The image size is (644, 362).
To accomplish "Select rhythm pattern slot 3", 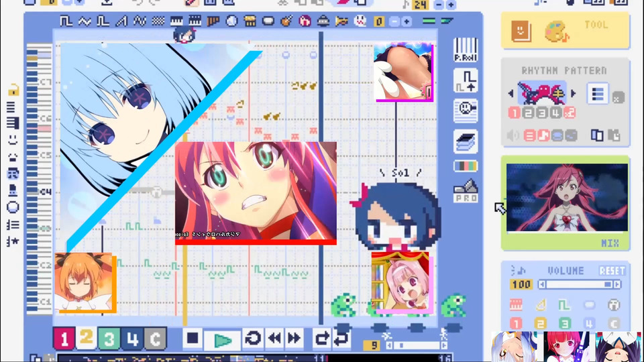I will coord(542,113).
